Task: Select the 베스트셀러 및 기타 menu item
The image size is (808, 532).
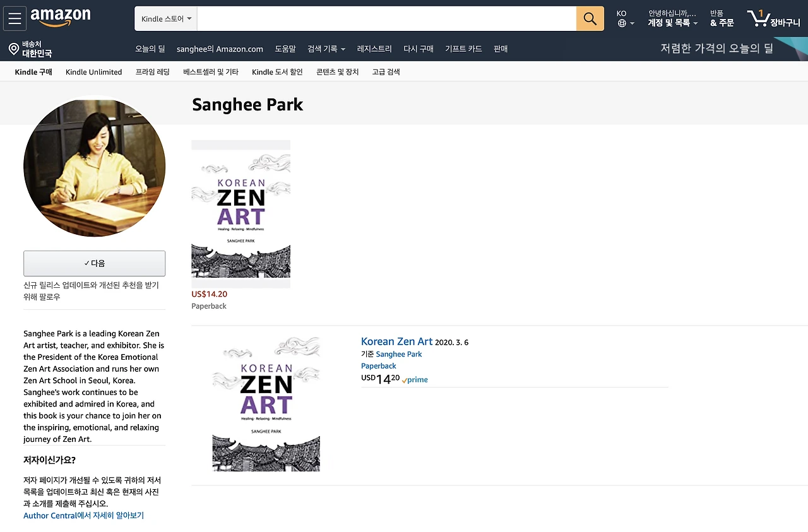Action: (211, 72)
